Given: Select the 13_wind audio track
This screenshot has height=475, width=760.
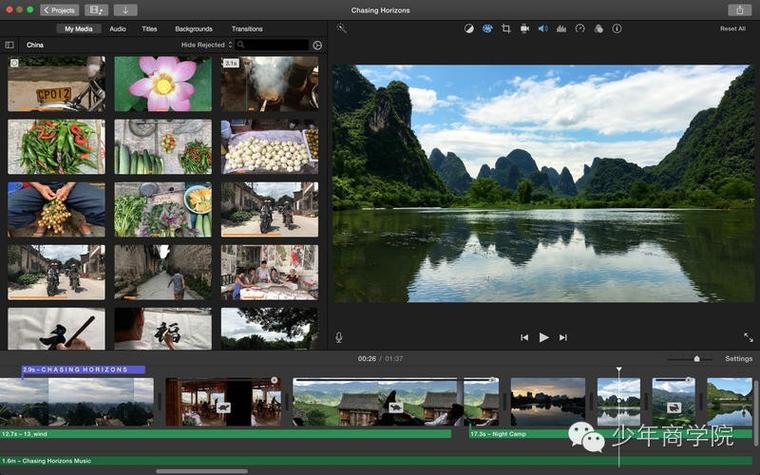Looking at the screenshot, I should (225, 434).
